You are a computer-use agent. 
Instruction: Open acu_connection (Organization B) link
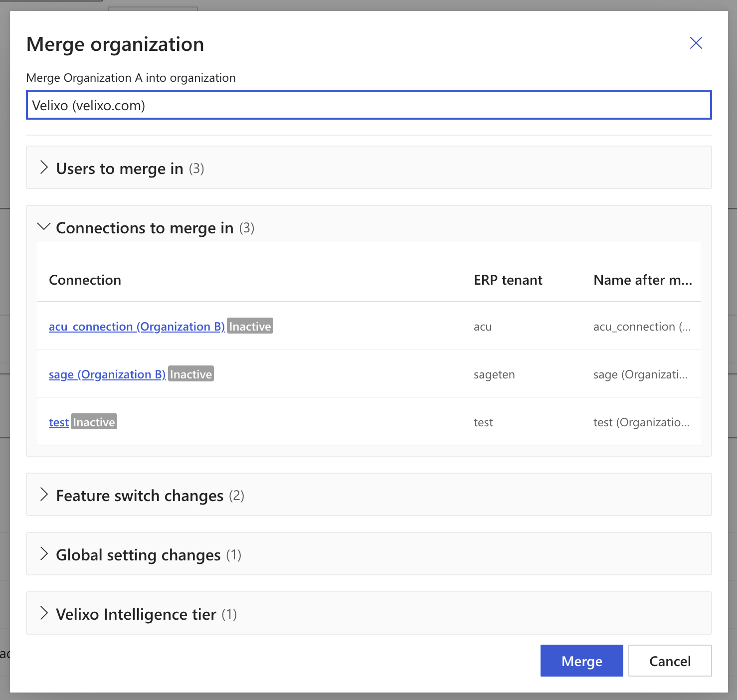coord(137,327)
